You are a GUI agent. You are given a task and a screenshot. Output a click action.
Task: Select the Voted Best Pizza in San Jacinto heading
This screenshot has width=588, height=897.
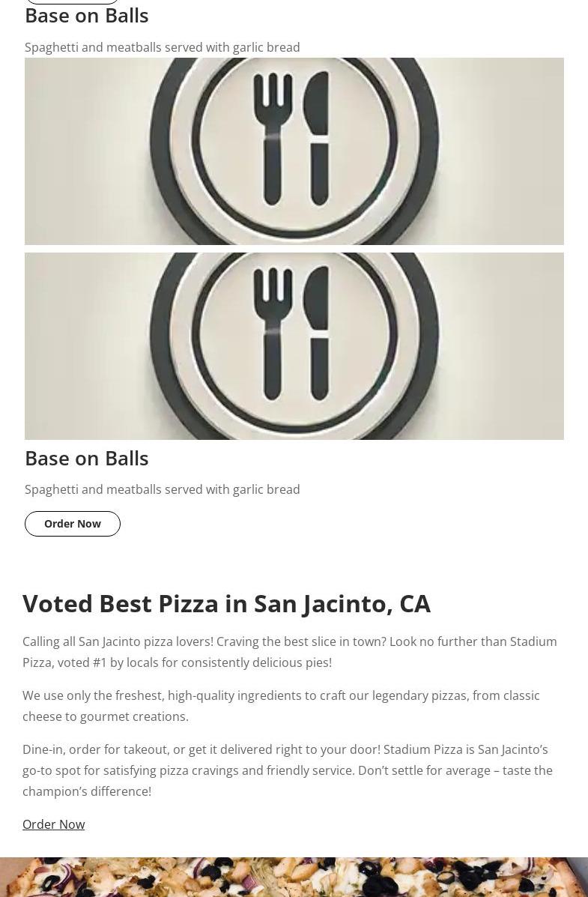(x=226, y=604)
